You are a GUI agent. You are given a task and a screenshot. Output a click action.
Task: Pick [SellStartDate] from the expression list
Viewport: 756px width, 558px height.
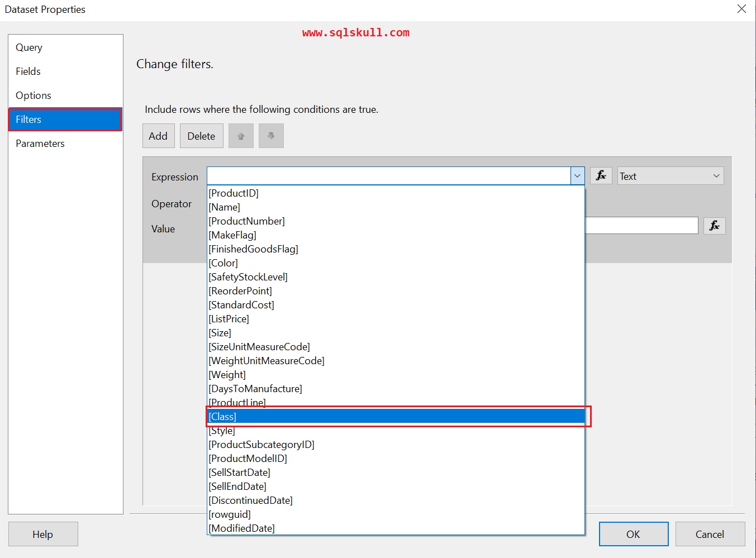click(239, 472)
